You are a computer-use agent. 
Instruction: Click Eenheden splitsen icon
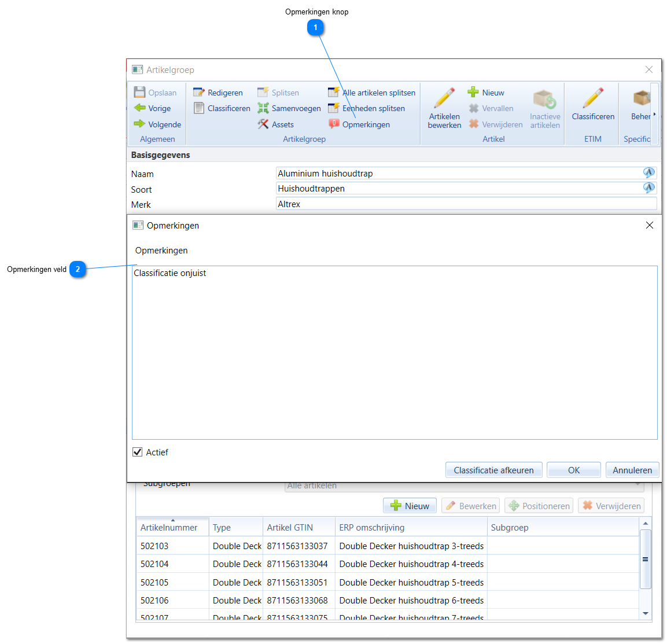pos(333,108)
